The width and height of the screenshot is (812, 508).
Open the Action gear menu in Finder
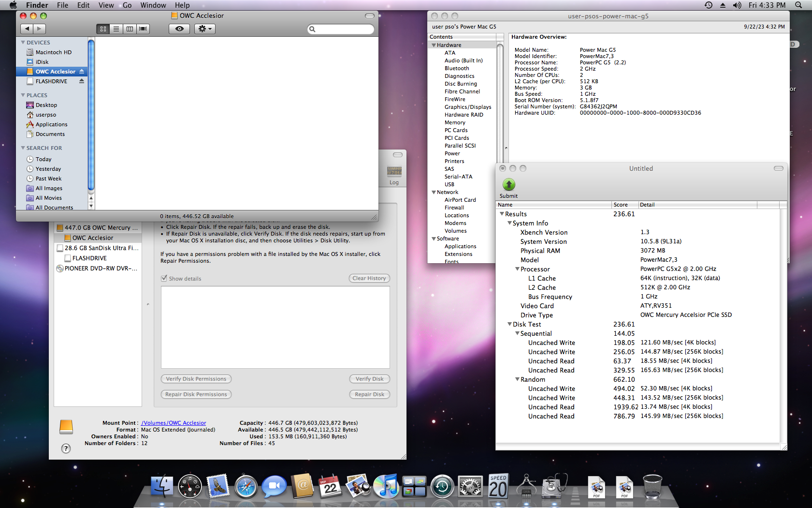(x=204, y=29)
